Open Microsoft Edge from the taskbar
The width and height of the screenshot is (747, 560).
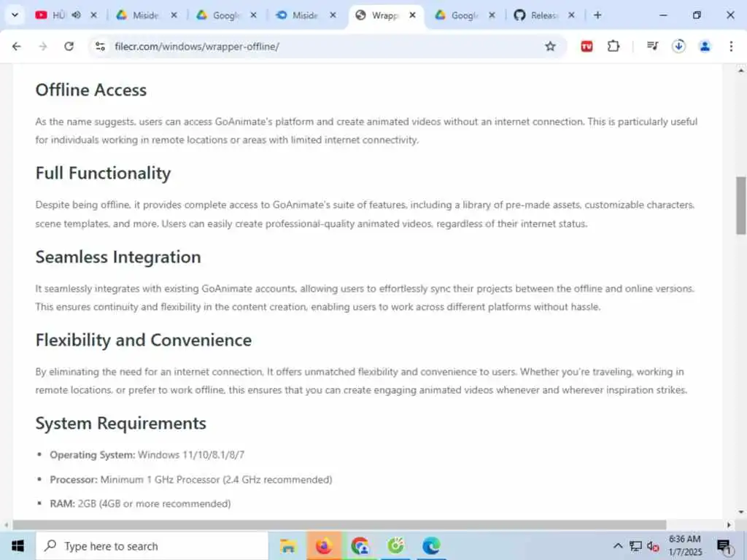[x=431, y=546]
